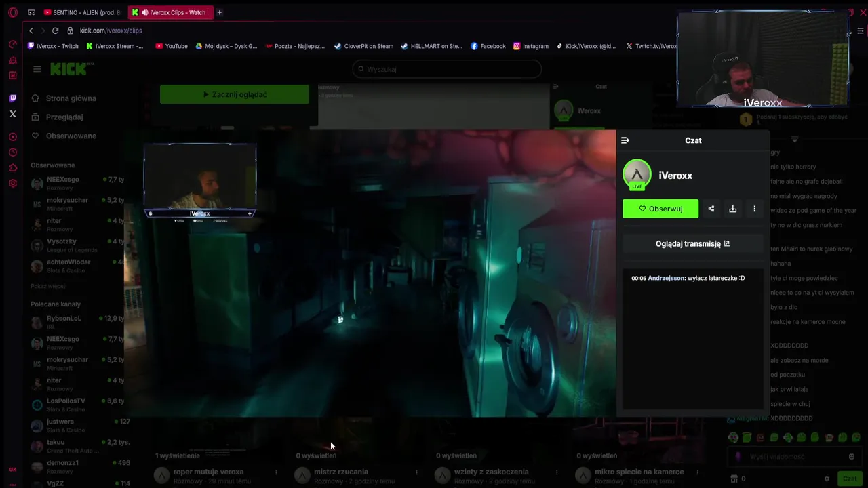Screen dimensions: 868x488
Task: Select the iVeroxx Clips tab
Action: point(170,12)
